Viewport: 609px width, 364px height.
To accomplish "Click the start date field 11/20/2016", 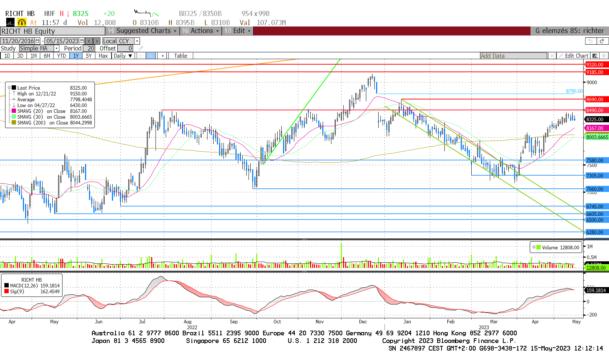I will [x=18, y=41].
